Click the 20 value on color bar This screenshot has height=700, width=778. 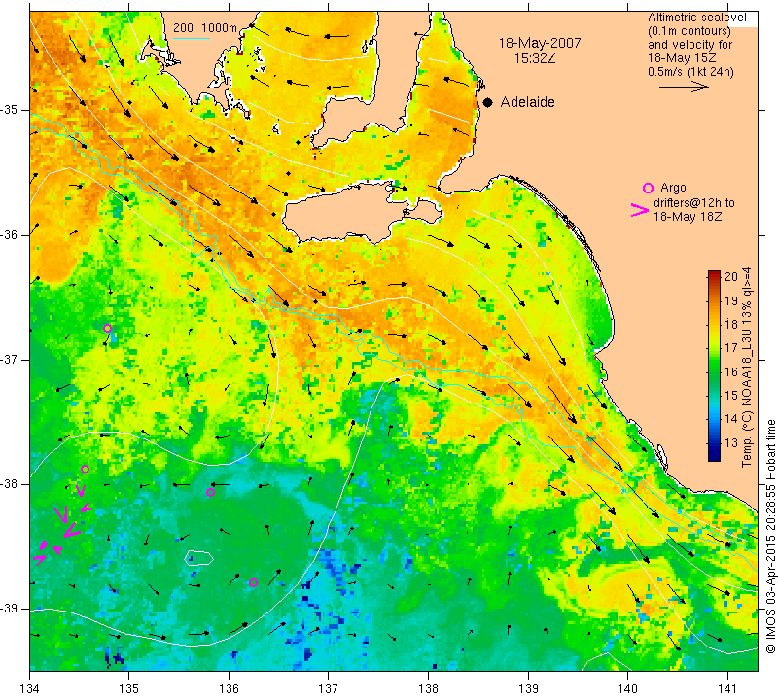tap(731, 277)
